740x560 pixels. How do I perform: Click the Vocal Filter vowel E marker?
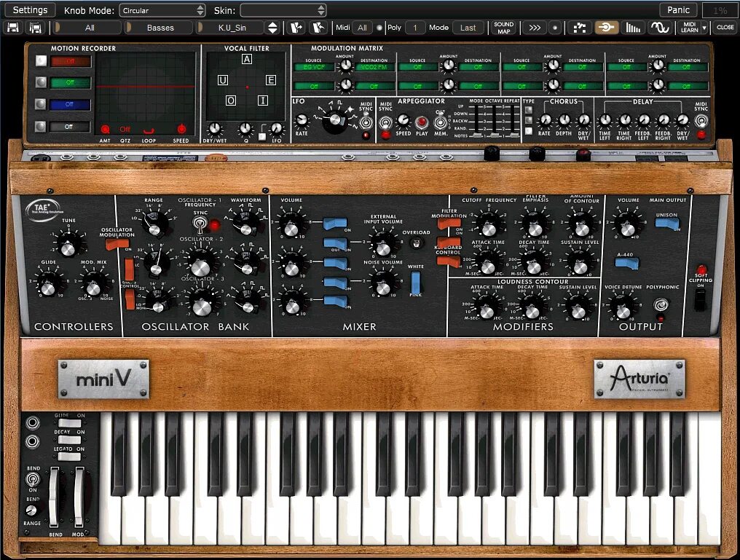270,80
